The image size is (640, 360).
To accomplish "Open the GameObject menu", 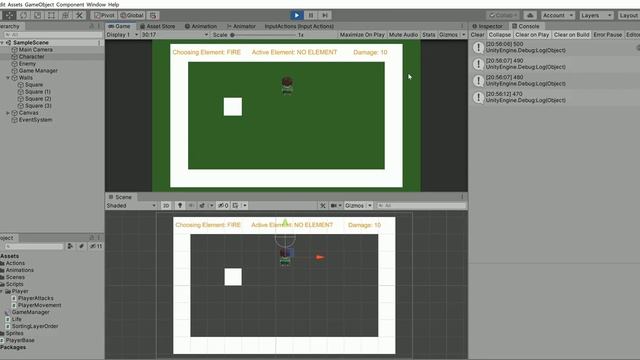I will tap(39, 4).
